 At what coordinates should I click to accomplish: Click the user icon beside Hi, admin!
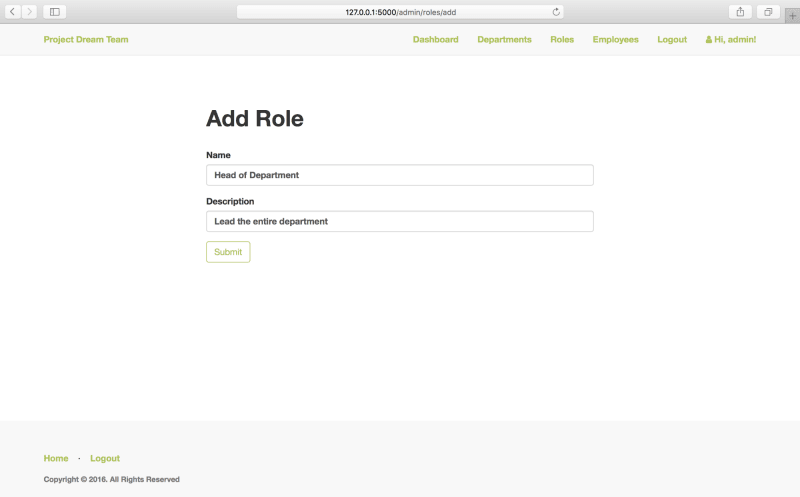[709, 39]
